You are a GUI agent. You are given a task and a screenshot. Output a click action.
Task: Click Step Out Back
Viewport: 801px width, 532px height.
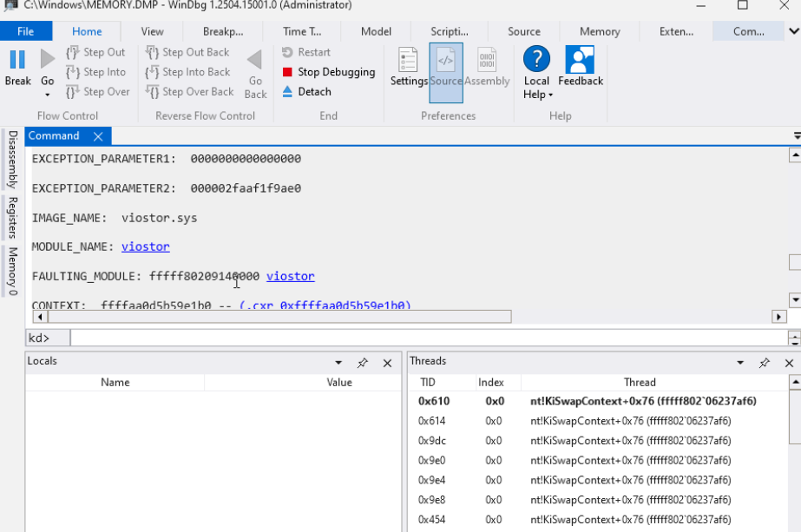tap(187, 52)
